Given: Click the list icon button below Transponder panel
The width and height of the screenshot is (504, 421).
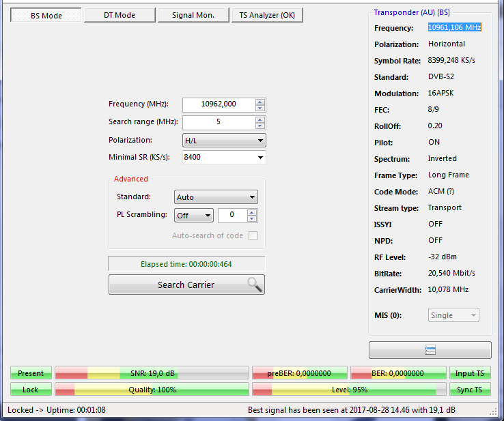Looking at the screenshot, I should pyautogui.click(x=430, y=350).
